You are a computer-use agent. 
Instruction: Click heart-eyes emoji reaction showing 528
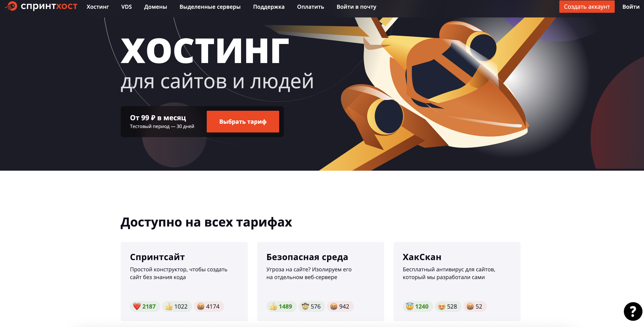pyautogui.click(x=448, y=306)
